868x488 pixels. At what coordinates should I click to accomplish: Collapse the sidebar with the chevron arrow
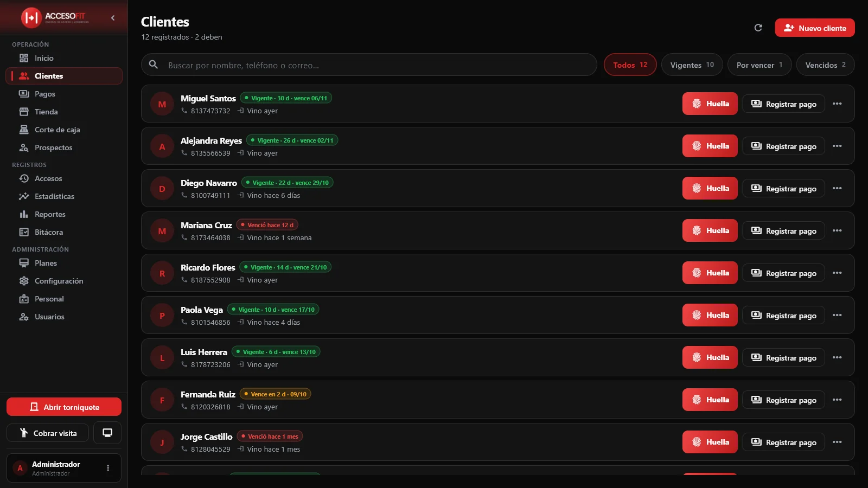(x=113, y=18)
